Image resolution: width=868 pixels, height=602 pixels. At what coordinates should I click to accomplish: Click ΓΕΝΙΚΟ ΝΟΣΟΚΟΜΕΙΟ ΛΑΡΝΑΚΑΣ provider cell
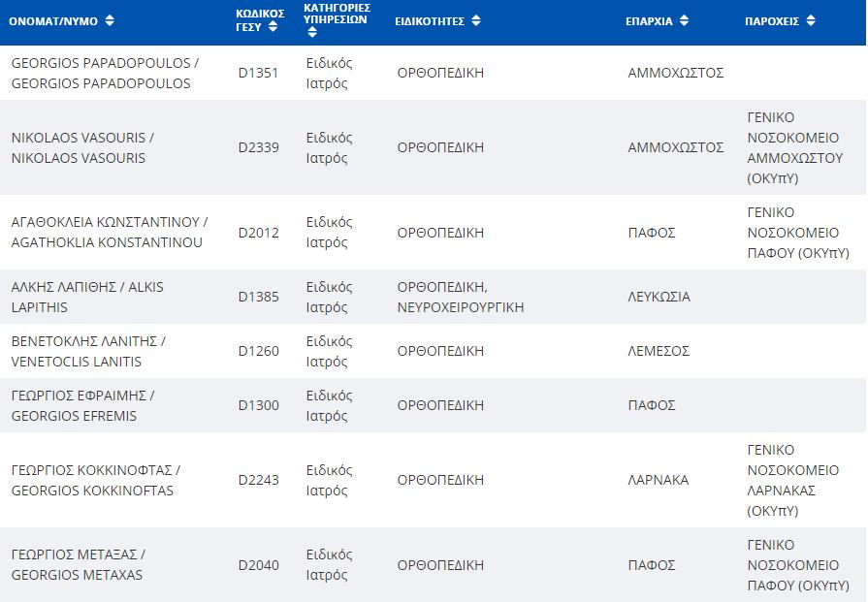[x=792, y=480]
